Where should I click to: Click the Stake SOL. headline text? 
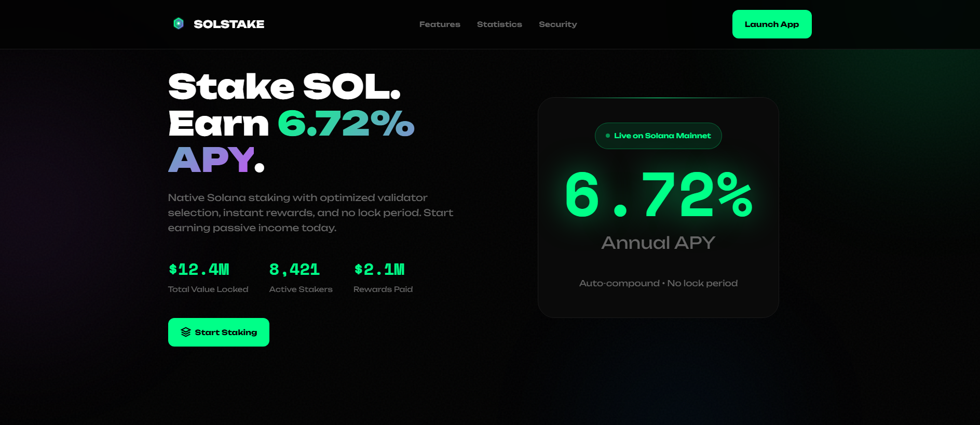pyautogui.click(x=284, y=86)
